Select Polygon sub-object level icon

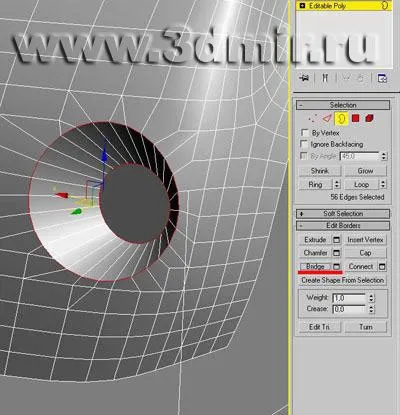356,118
